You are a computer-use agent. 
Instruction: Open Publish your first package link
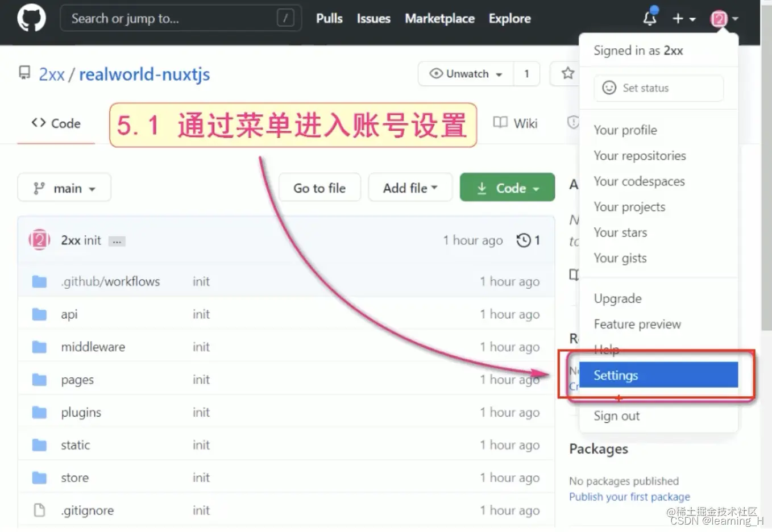click(x=629, y=497)
